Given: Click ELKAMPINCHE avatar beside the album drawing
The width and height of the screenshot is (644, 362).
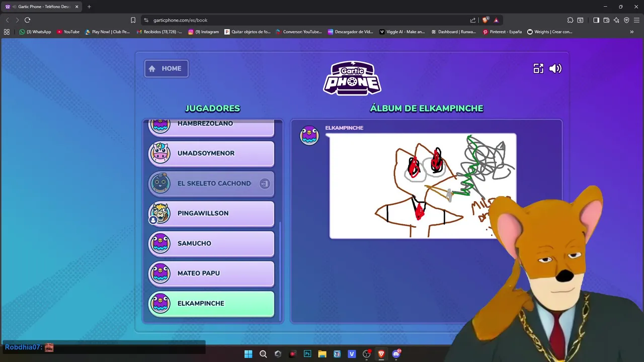Looking at the screenshot, I should (309, 135).
